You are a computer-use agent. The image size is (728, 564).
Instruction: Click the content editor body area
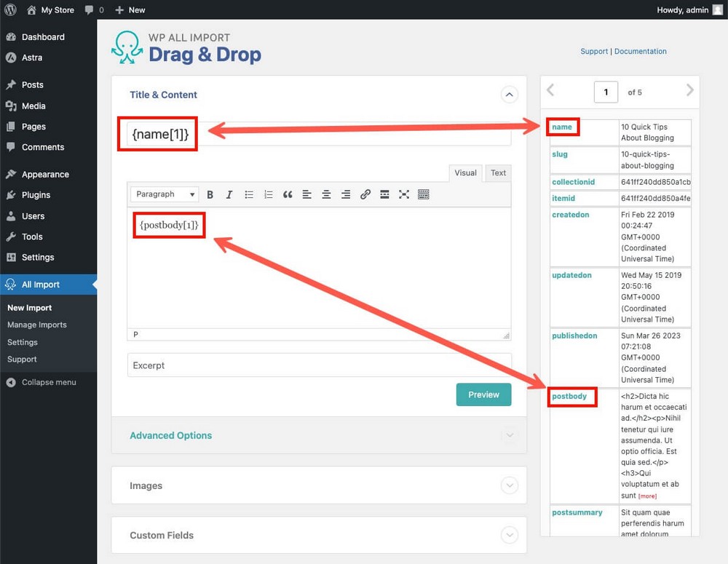pyautogui.click(x=319, y=268)
